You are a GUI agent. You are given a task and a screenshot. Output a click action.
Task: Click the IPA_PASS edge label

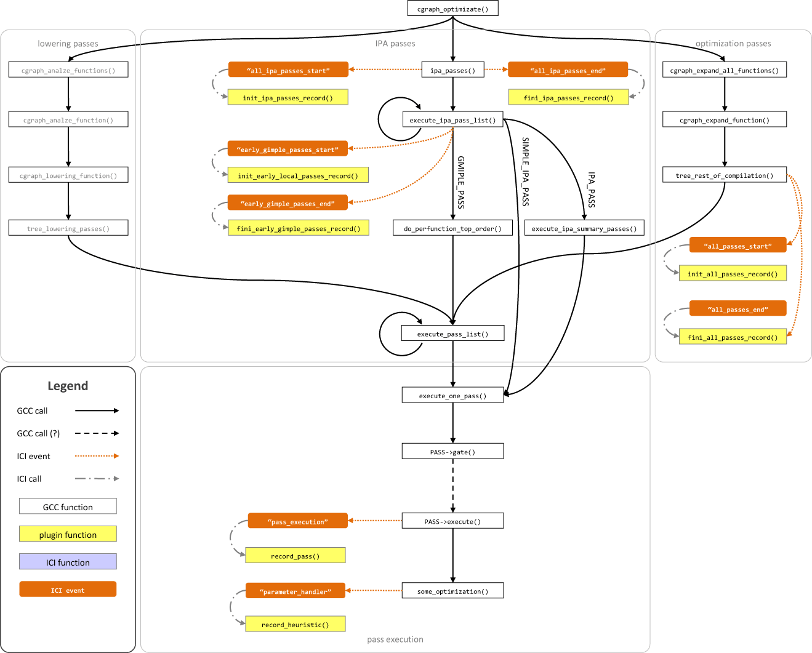[x=592, y=190]
